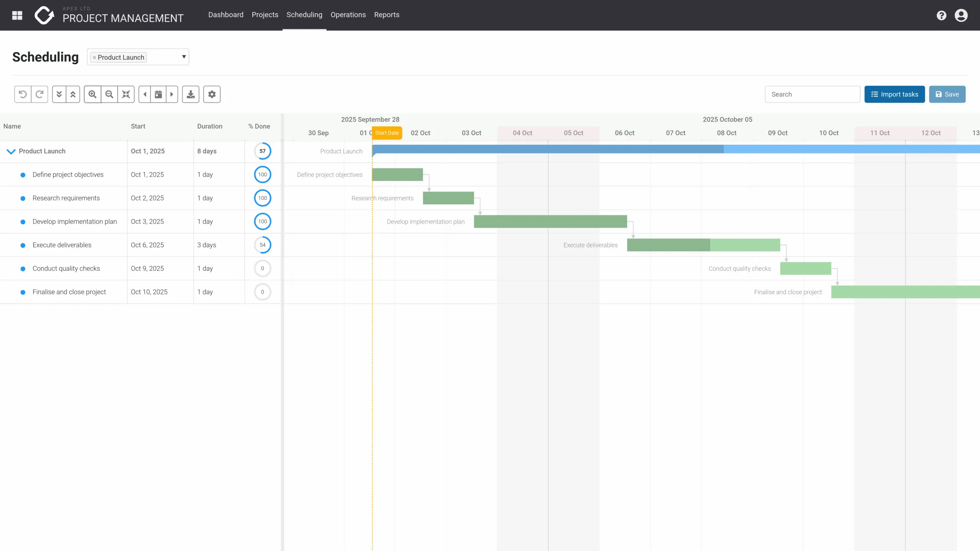Collapse the Product Launch task group
This screenshot has width=980, height=551.
click(11, 152)
